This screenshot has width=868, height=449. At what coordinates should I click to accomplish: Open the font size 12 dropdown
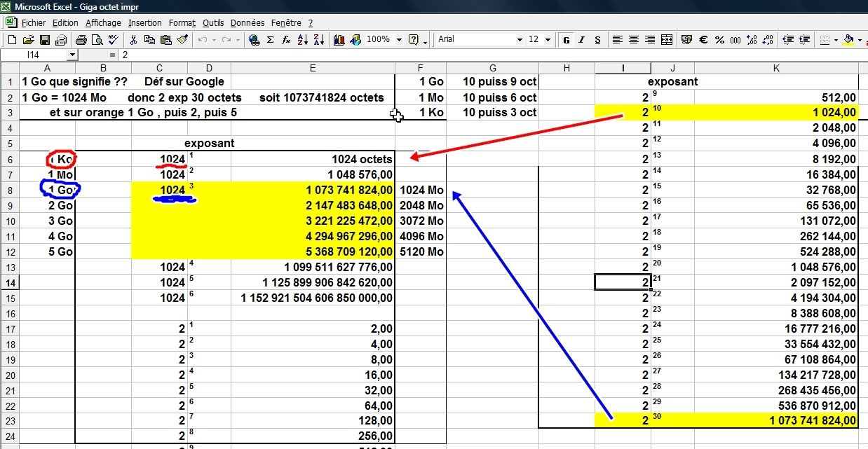coord(548,40)
